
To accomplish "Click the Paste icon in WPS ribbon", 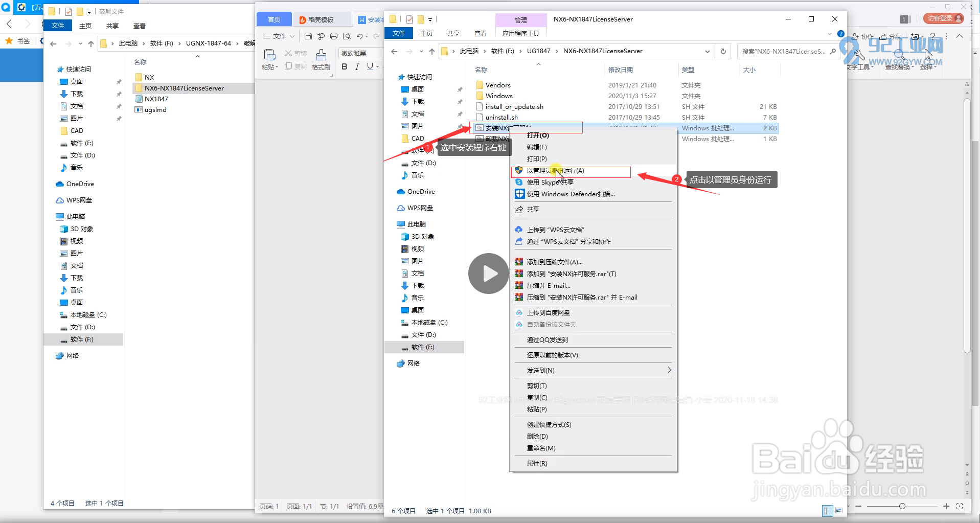I will tap(269, 55).
